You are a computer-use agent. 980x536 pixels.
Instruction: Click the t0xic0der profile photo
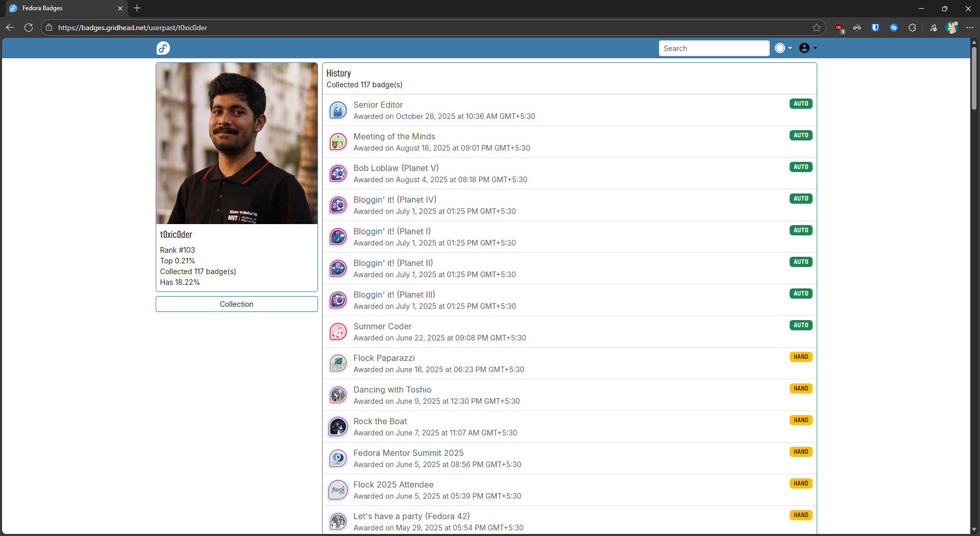pyautogui.click(x=236, y=143)
